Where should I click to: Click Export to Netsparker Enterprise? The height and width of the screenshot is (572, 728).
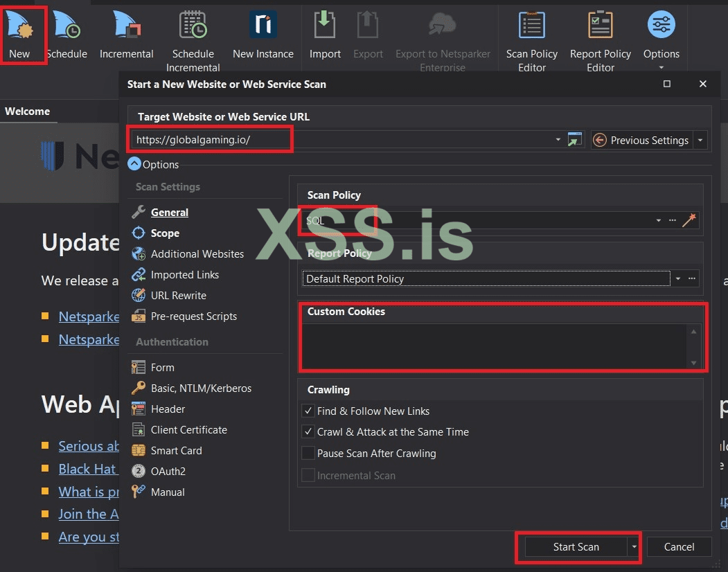(x=443, y=41)
